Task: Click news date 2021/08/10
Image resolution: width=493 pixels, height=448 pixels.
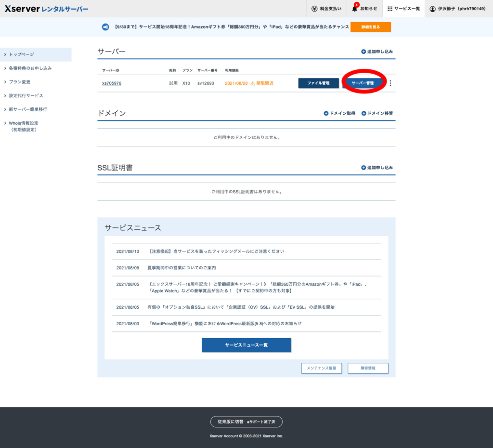Action: [x=128, y=251]
